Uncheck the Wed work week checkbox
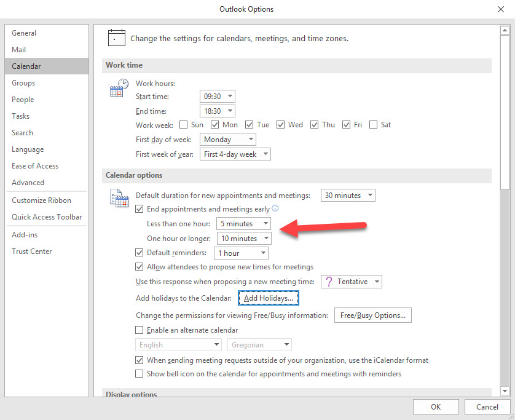 (x=280, y=125)
